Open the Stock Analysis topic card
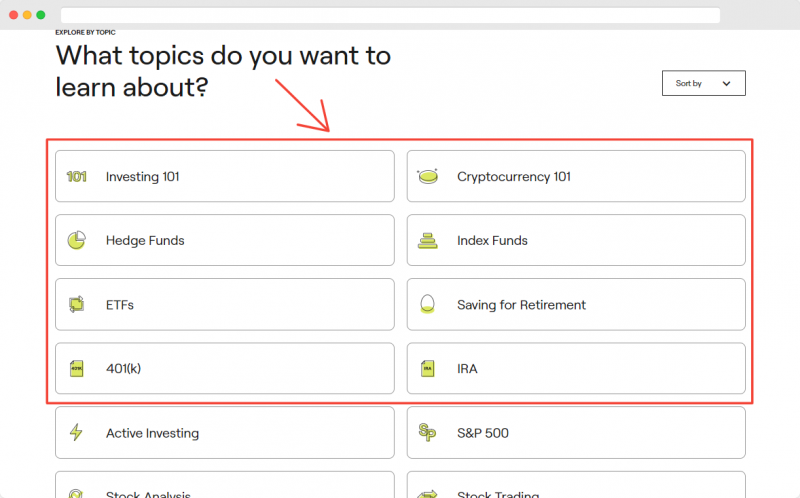The height and width of the screenshot is (498, 800). pyautogui.click(x=224, y=485)
